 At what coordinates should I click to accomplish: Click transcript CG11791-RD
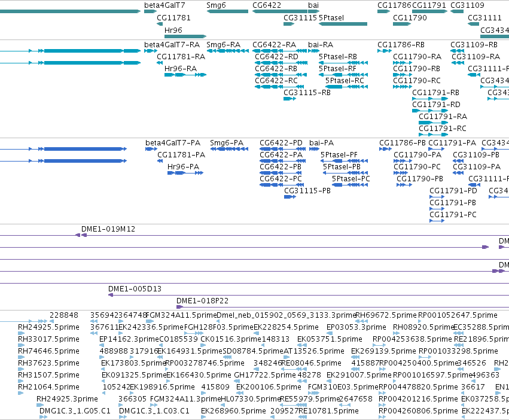pos(436,105)
